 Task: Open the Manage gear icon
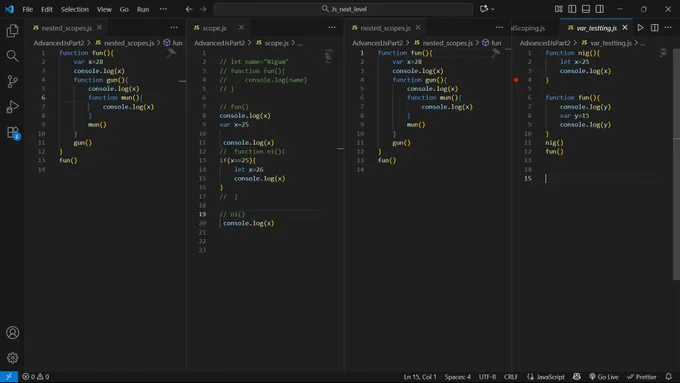[12, 358]
